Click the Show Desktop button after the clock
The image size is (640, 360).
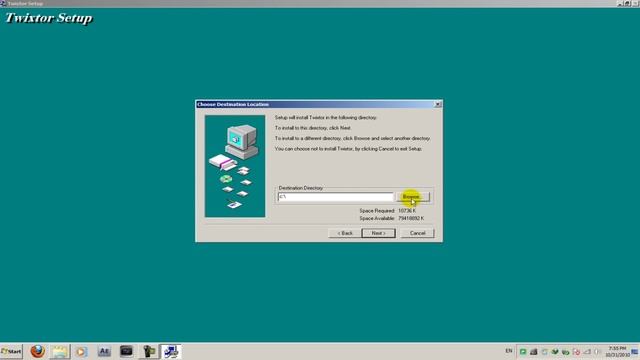coord(635,351)
